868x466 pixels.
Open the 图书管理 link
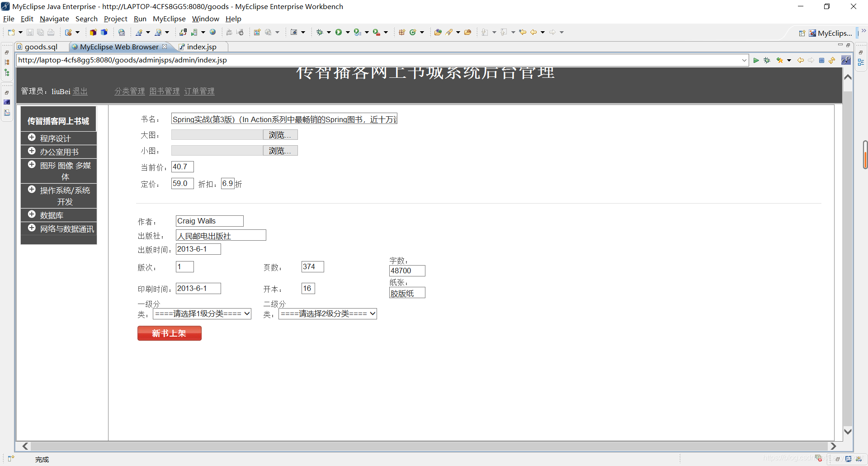[x=165, y=91]
